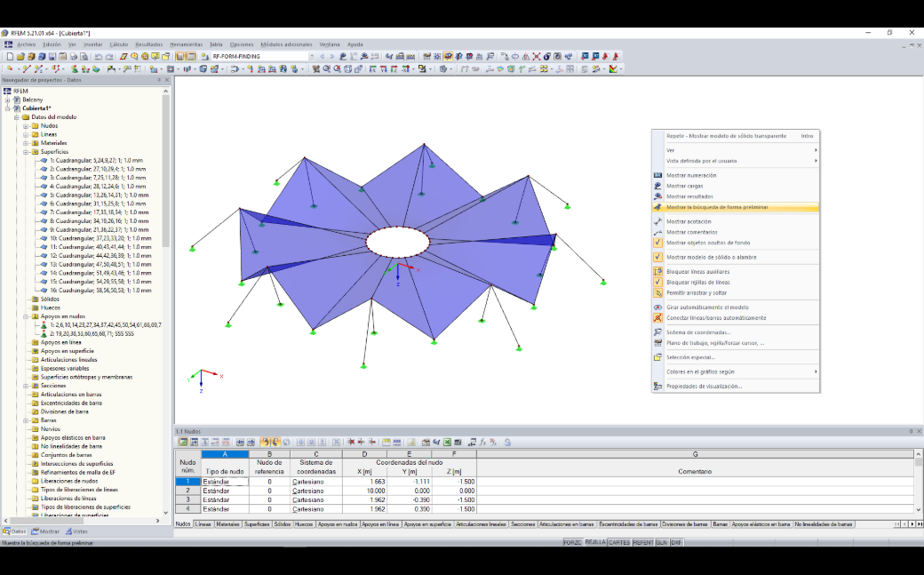Expand the Líneas tree folder
Viewport: 924px width, 575px height.
coord(26,134)
